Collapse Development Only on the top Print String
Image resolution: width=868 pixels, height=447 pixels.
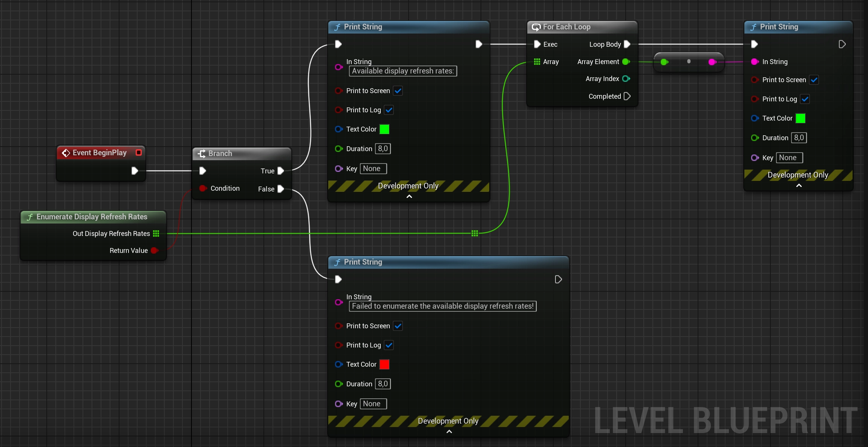409,196
